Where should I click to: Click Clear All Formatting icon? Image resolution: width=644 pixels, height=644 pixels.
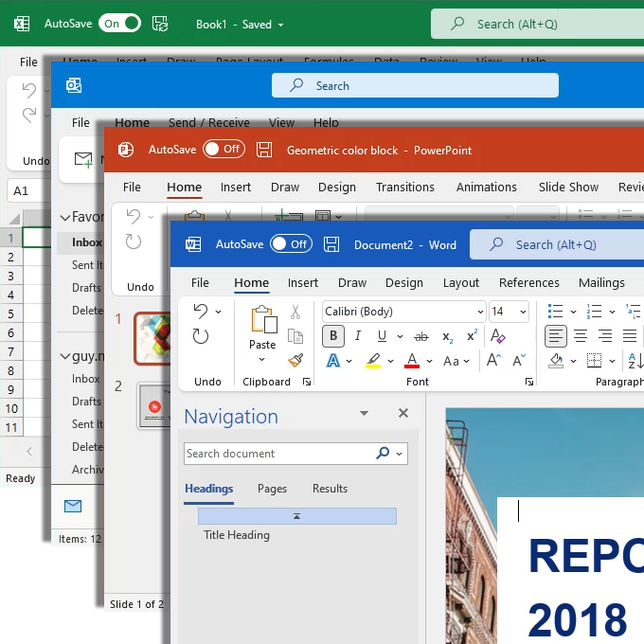tap(498, 336)
